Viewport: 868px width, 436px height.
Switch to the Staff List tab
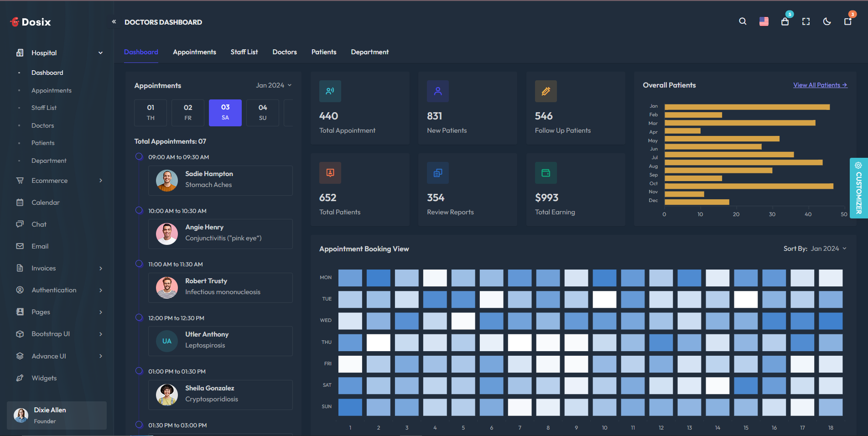[244, 52]
